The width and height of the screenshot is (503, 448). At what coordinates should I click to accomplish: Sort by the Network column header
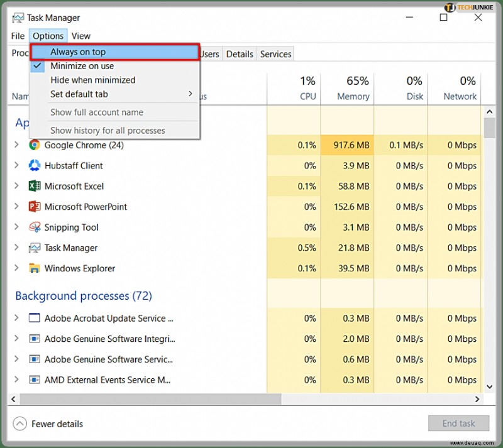[454, 89]
